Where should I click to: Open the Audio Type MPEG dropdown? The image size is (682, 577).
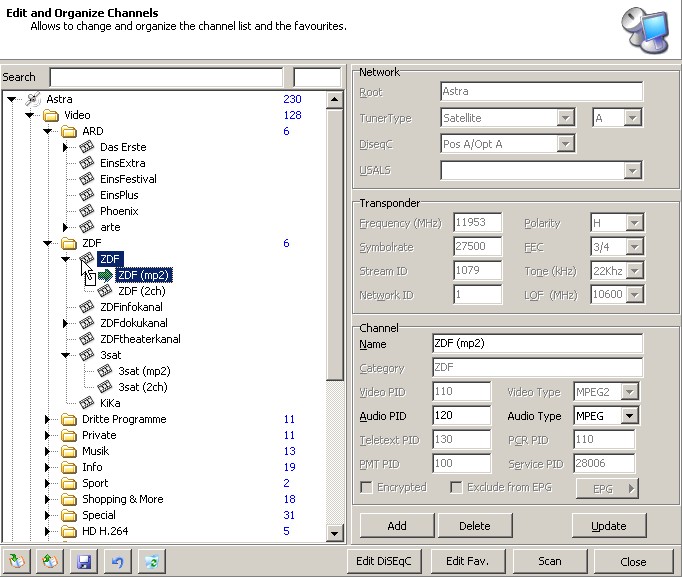coord(629,416)
